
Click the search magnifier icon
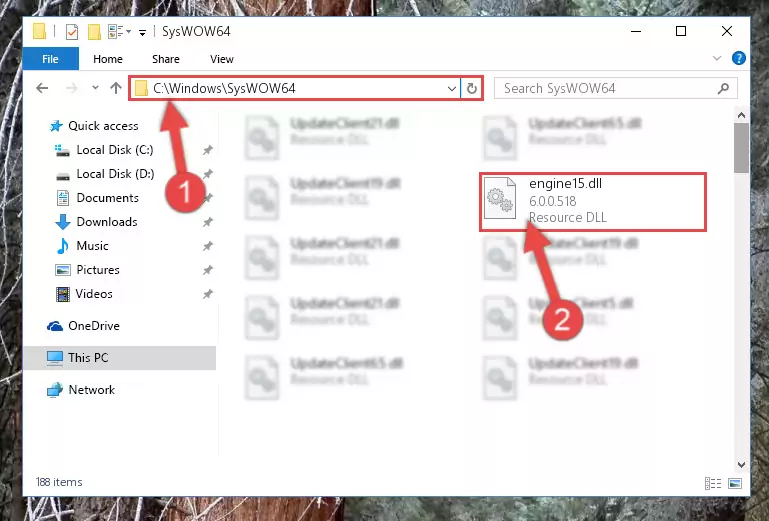(723, 89)
